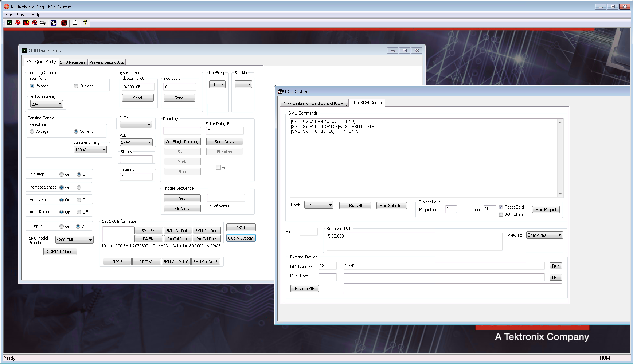Open the File menu
Screen dimensions: 633x364
(9, 15)
